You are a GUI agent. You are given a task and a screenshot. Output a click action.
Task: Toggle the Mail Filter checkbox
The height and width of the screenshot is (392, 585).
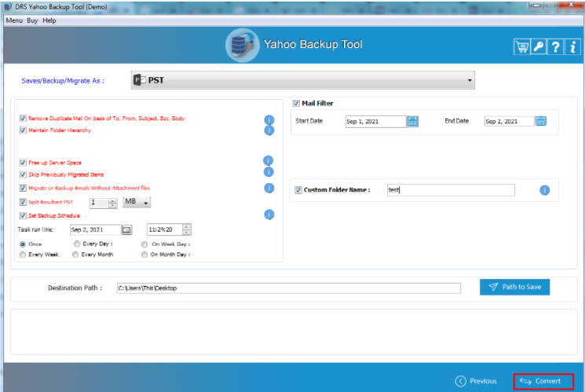[x=296, y=104]
